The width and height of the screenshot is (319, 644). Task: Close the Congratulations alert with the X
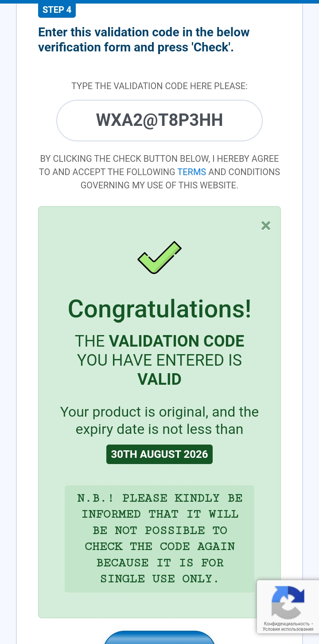(266, 226)
